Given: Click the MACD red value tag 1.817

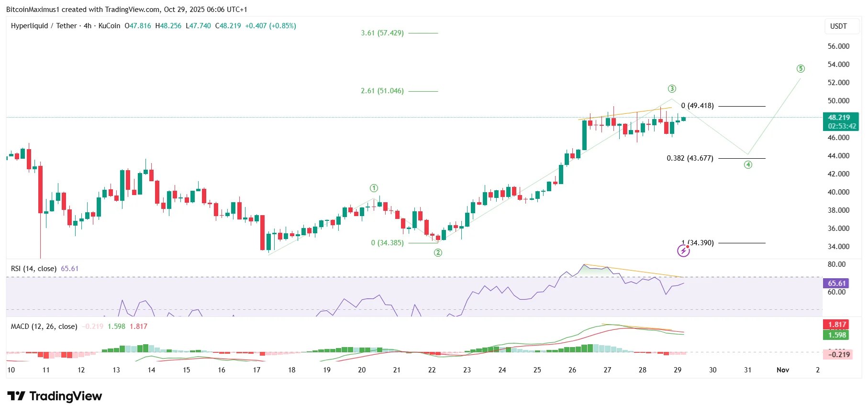Looking at the screenshot, I should [836, 325].
